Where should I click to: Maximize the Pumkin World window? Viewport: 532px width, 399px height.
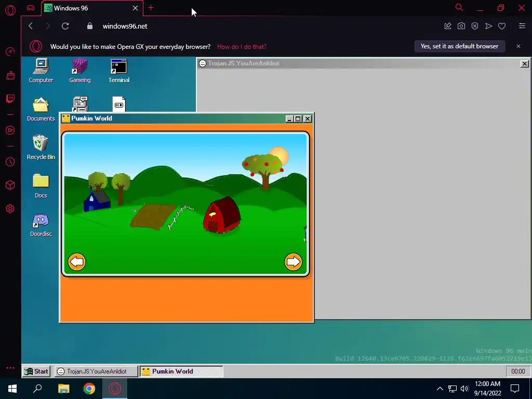298,119
